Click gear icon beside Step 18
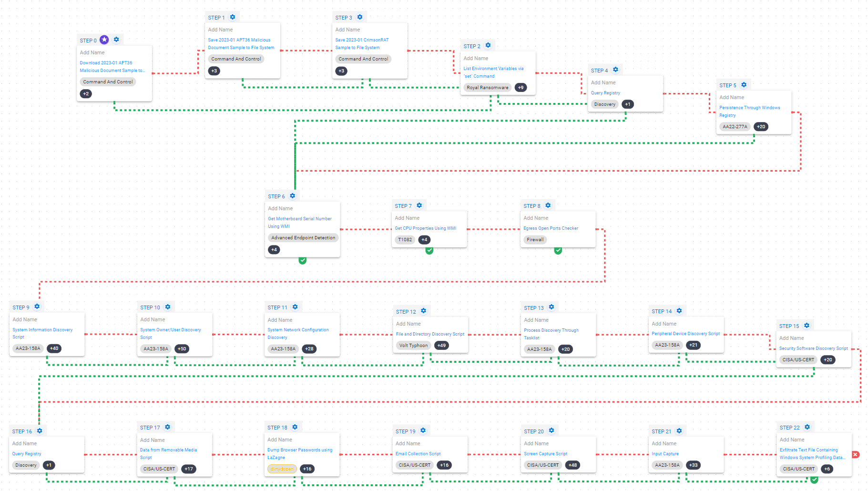The image size is (868, 491). tap(295, 427)
